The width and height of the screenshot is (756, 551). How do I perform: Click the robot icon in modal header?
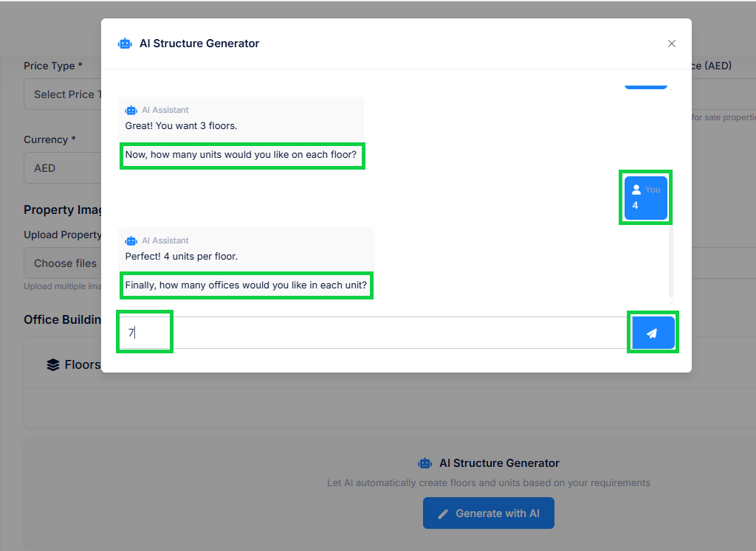pos(125,44)
